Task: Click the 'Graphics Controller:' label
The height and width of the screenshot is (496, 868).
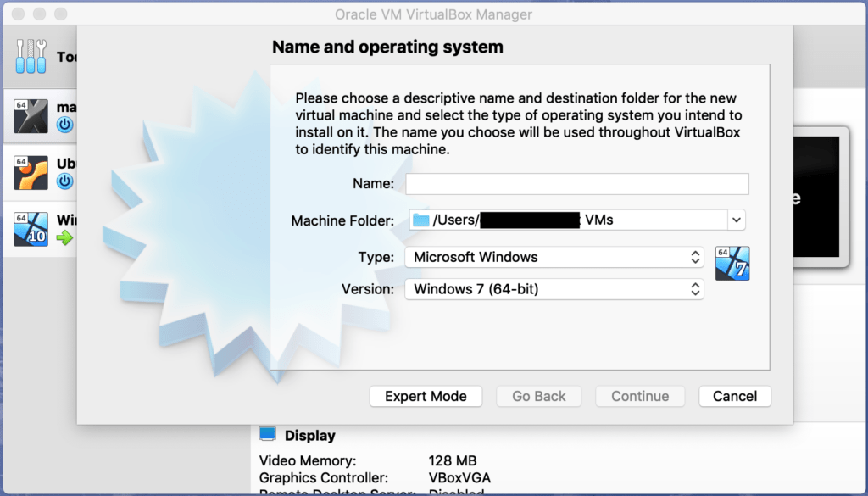Action: (x=324, y=477)
